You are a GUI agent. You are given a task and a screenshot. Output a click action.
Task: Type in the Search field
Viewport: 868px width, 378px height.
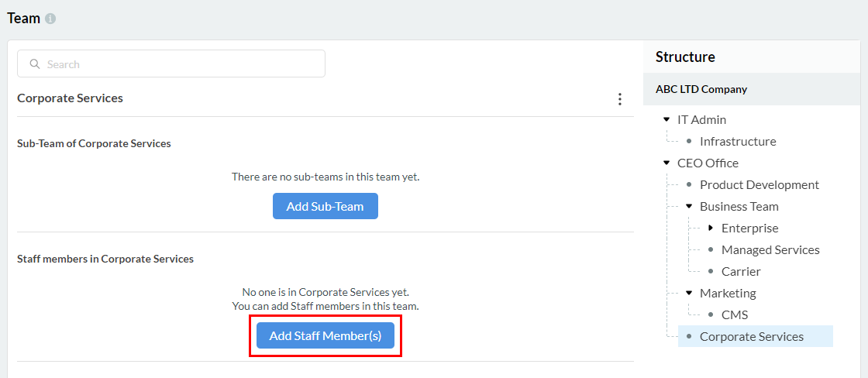pyautogui.click(x=178, y=64)
